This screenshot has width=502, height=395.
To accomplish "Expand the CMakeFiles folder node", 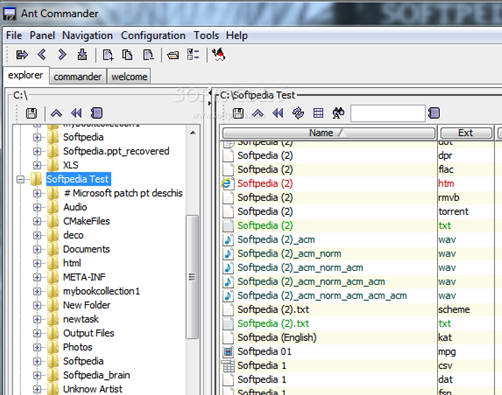I will [x=37, y=221].
